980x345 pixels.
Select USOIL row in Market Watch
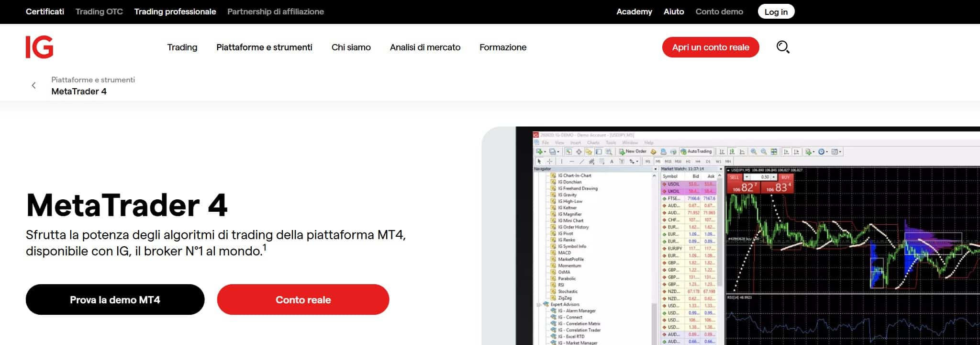point(689,184)
